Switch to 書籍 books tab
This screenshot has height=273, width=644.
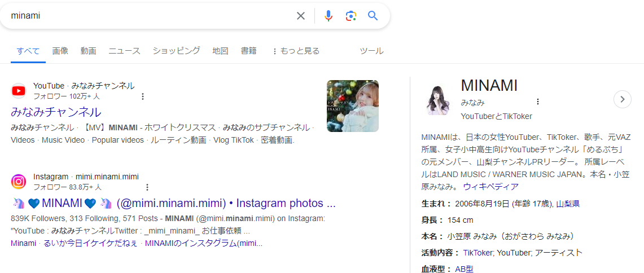248,51
